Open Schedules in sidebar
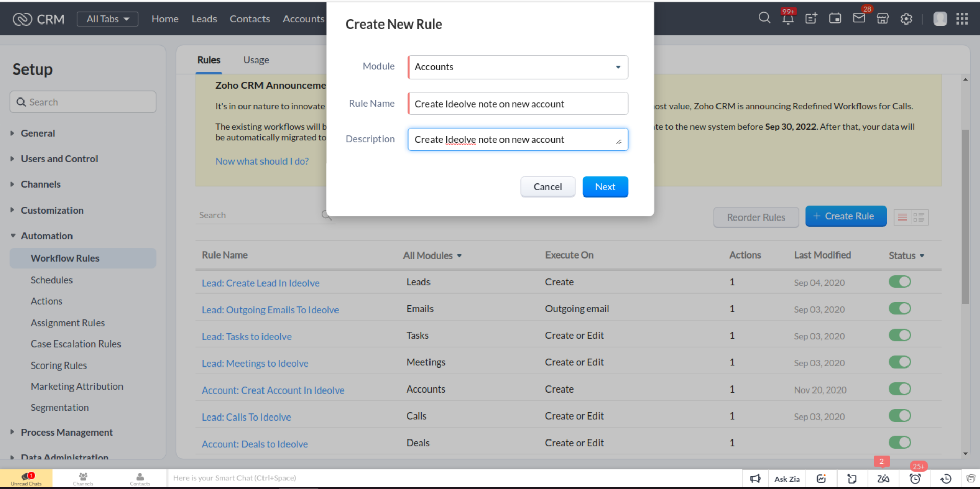The height and width of the screenshot is (489, 980). coord(52,280)
